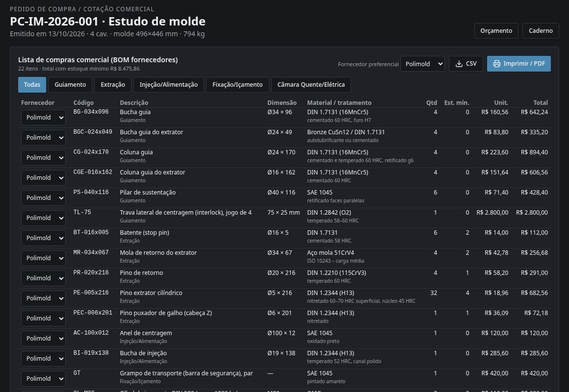Click description Anel de centragem

point(146,333)
